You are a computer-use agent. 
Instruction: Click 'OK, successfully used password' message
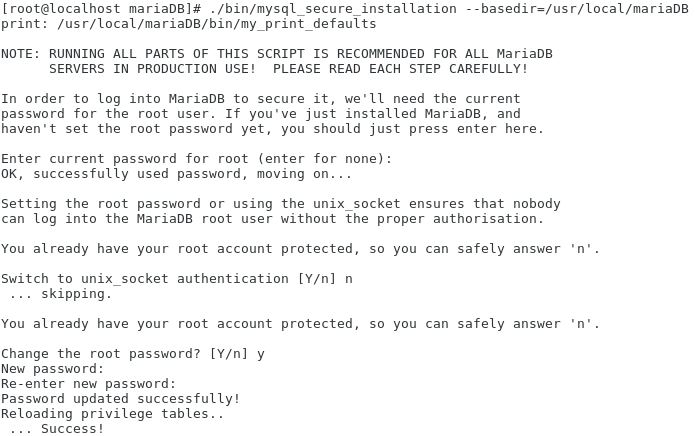pyautogui.click(x=176, y=174)
